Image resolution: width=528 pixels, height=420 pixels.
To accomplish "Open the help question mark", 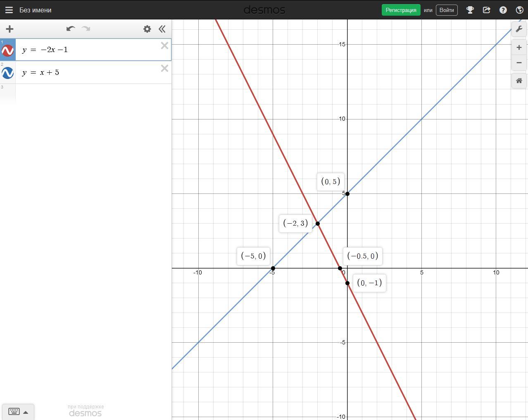I will [503, 10].
